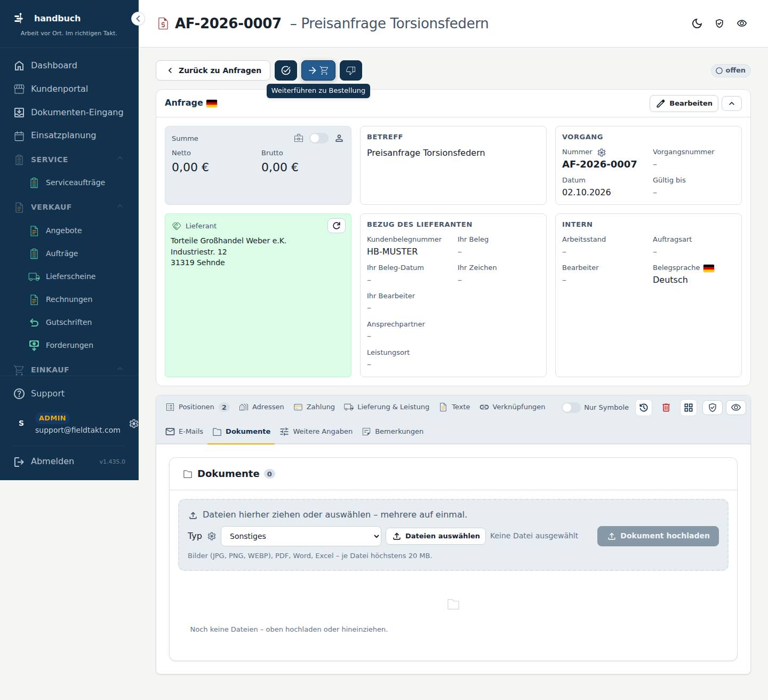Open Lieferscheine in the sidebar

[69, 276]
